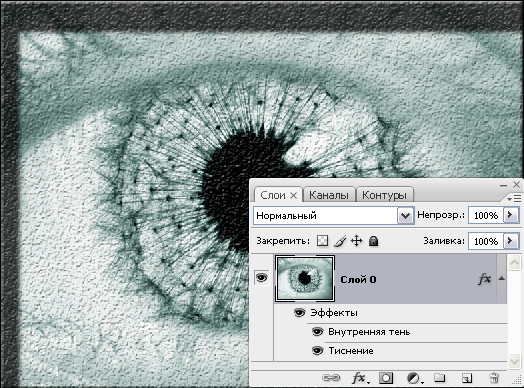The height and width of the screenshot is (388, 524).
Task: Close the Слои tab with its x
Action: click(293, 196)
